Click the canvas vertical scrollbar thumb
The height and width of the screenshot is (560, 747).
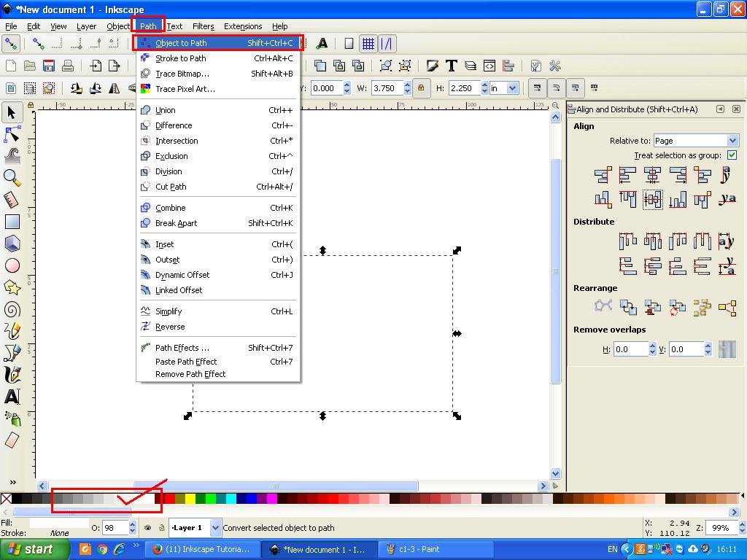click(555, 271)
